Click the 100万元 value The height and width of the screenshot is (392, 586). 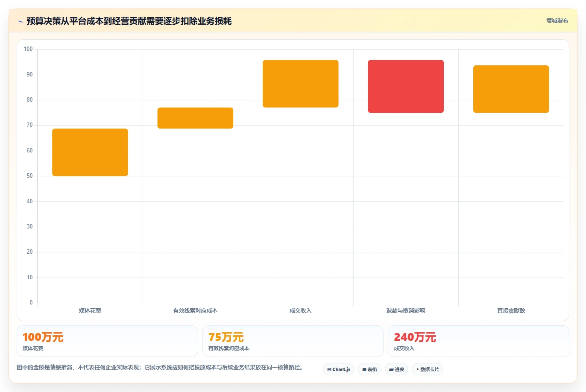(x=43, y=337)
